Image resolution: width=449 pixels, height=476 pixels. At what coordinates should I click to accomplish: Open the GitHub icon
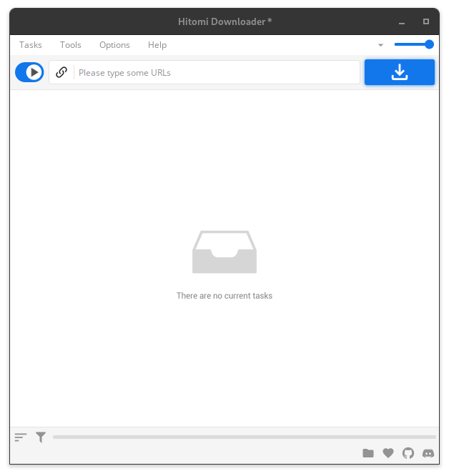click(x=408, y=453)
